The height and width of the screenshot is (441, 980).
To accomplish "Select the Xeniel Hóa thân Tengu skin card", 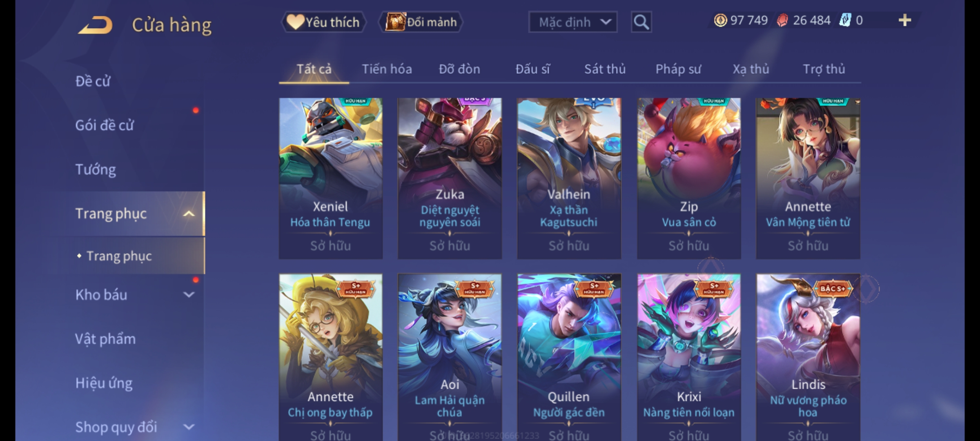I will [331, 178].
